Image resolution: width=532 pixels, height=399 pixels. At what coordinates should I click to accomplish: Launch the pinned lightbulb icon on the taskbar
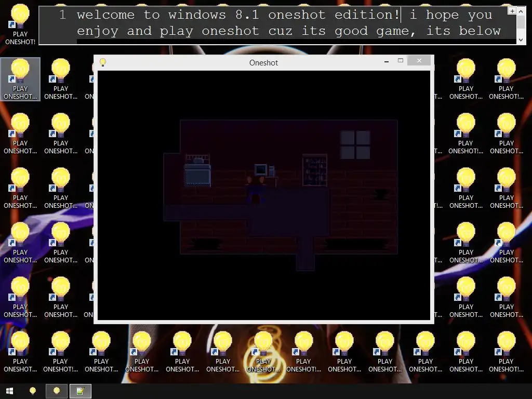(x=33, y=391)
